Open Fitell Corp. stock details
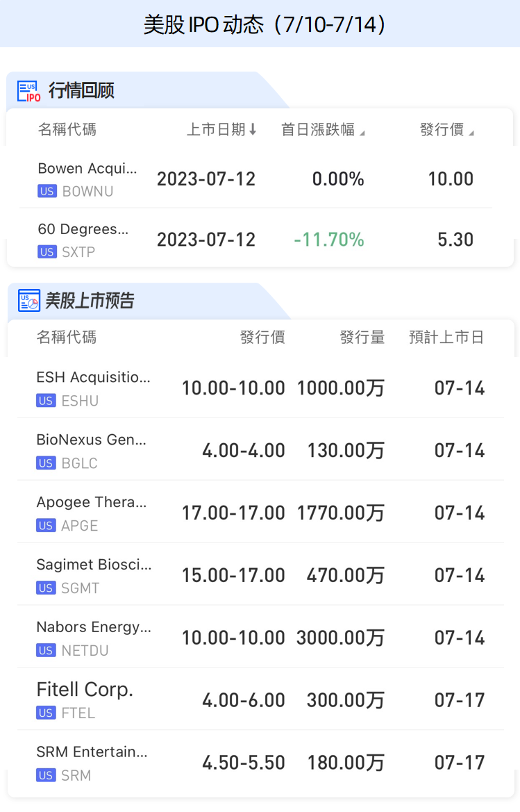 85,690
